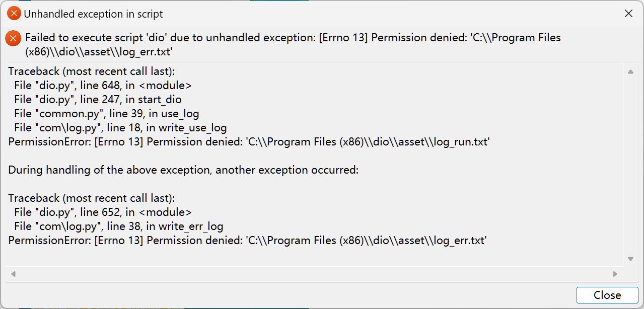This screenshot has height=309, width=644.
Task: Close the dialog with the title bar X
Action: (x=628, y=14)
